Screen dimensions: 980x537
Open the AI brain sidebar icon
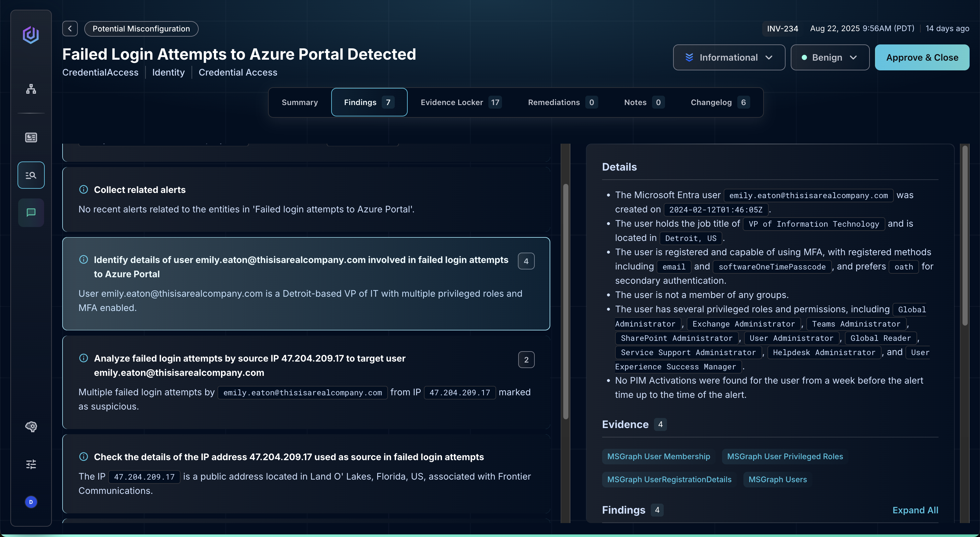point(31,426)
